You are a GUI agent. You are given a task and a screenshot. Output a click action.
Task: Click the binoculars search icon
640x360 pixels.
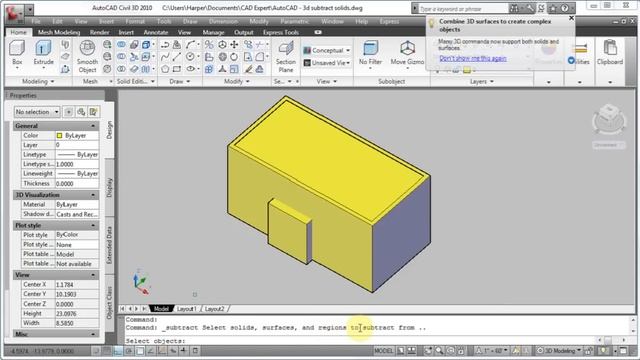coord(514,8)
